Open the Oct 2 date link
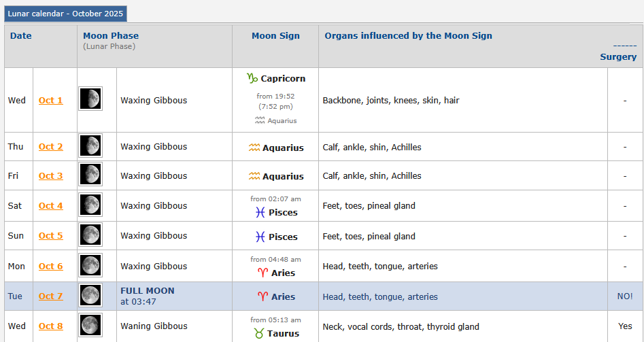This screenshot has height=342, width=644. [x=50, y=146]
